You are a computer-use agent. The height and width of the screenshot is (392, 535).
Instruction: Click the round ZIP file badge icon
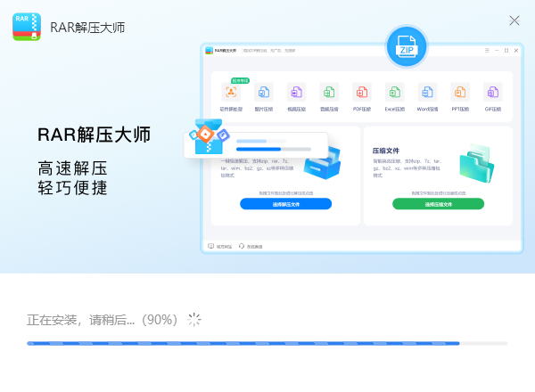407,46
